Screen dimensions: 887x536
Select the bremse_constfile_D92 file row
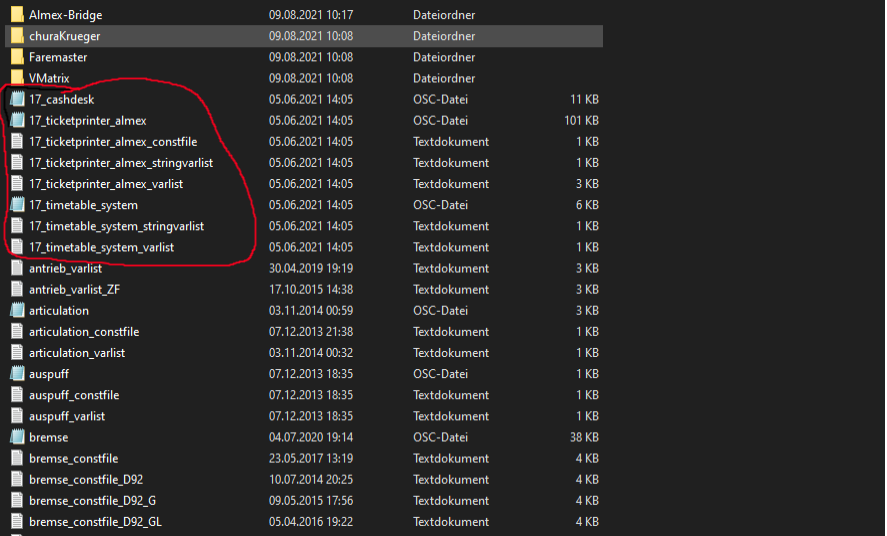point(86,480)
